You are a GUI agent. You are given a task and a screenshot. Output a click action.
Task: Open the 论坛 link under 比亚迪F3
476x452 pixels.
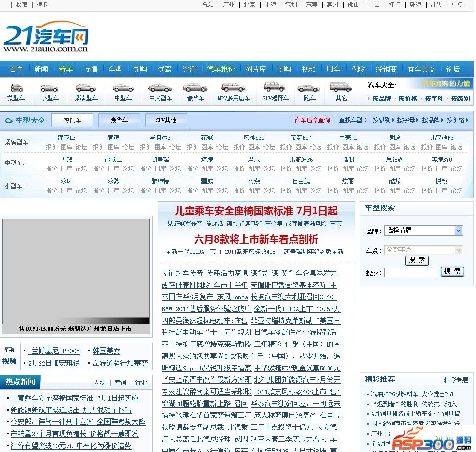[456, 147]
